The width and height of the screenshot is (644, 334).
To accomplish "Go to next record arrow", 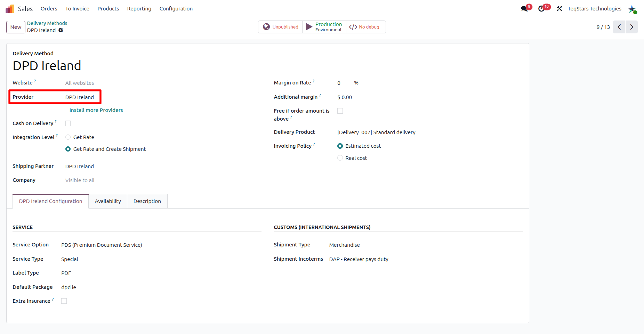I will (x=631, y=27).
